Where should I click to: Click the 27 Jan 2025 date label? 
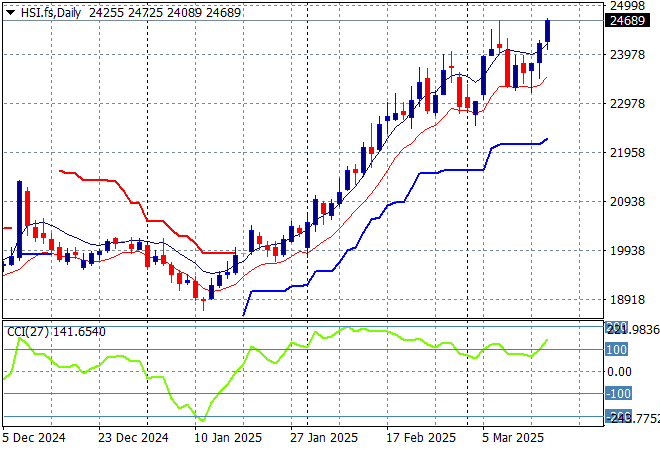(322, 437)
